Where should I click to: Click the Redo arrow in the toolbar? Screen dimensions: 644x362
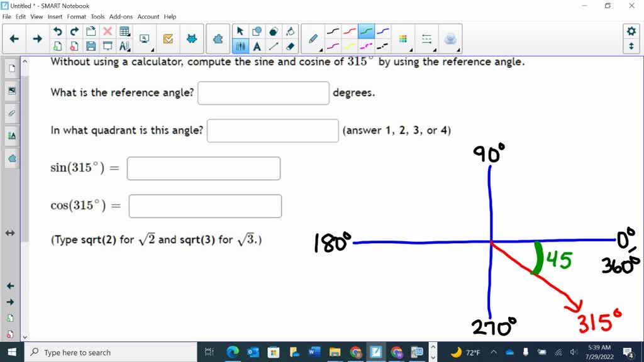[x=75, y=31]
